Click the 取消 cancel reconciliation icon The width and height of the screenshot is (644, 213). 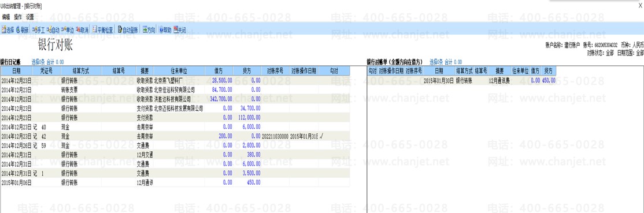[x=82, y=30]
